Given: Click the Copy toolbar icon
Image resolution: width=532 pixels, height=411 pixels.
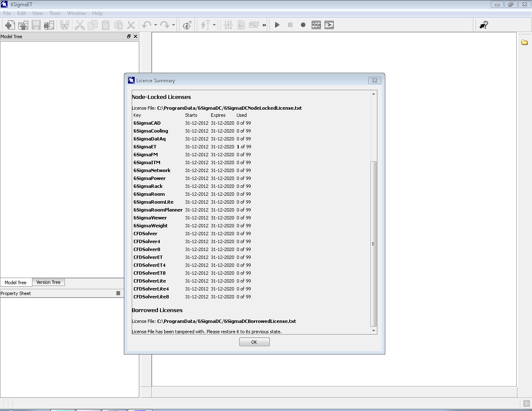Looking at the screenshot, I should [x=93, y=25].
